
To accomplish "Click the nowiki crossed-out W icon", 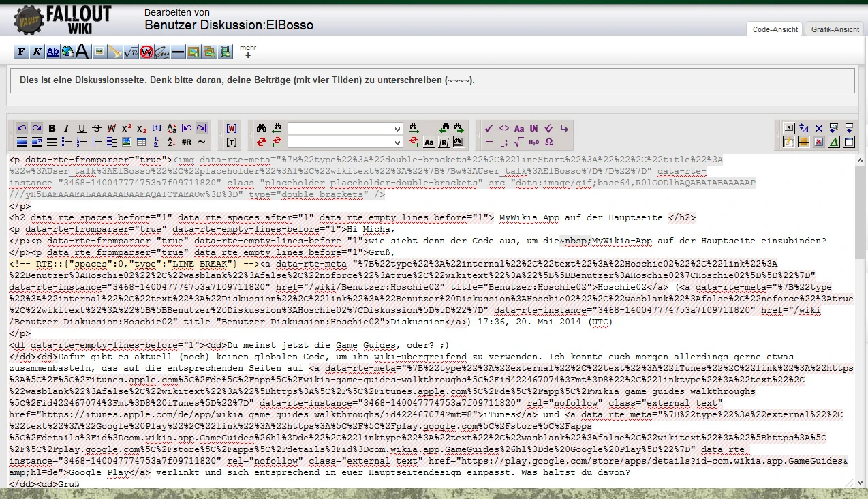I will click(147, 52).
